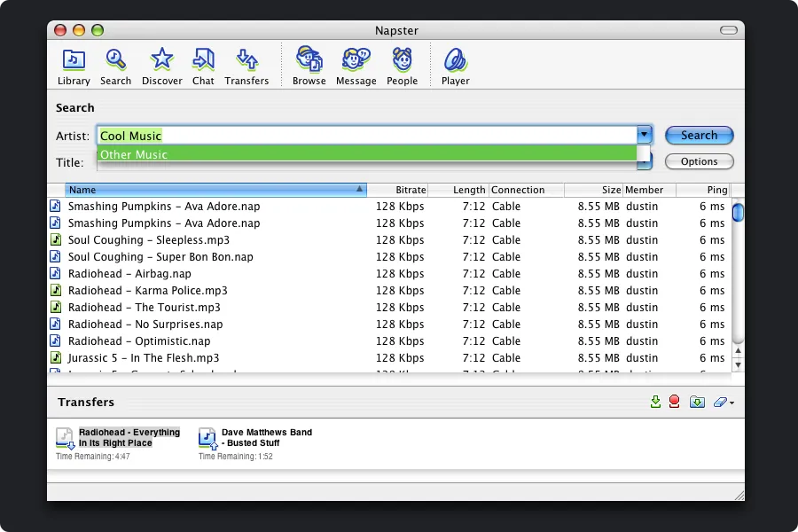Sort by the Length column header
798x532 pixels.
(458, 190)
